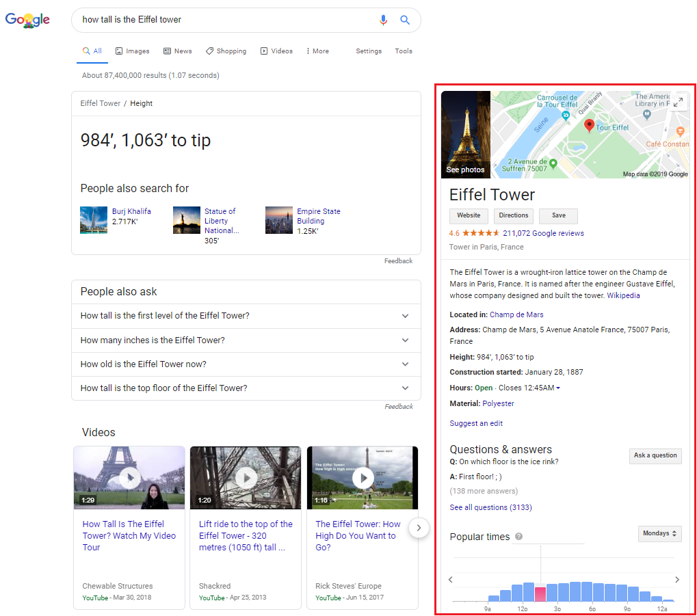Click the Popular times help icon
The image size is (697, 616).
coord(518,537)
